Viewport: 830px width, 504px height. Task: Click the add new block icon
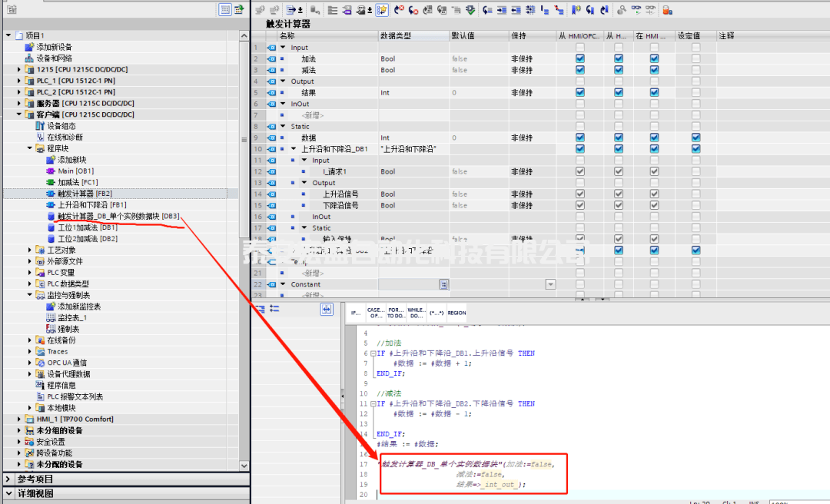[51, 160]
